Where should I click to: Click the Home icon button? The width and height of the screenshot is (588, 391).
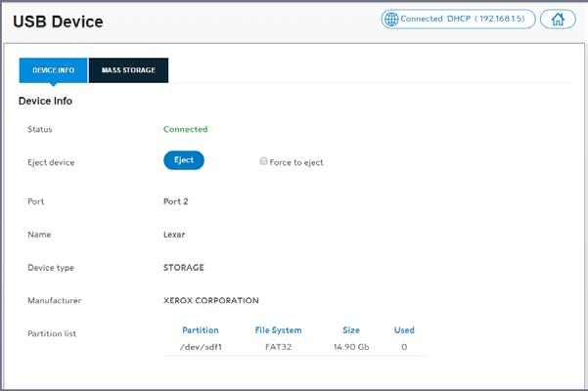(558, 20)
